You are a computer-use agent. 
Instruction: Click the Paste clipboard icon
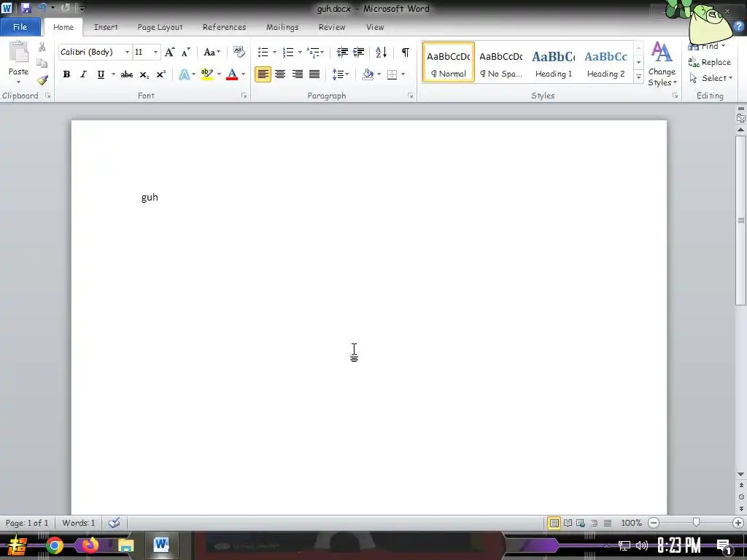(18, 52)
